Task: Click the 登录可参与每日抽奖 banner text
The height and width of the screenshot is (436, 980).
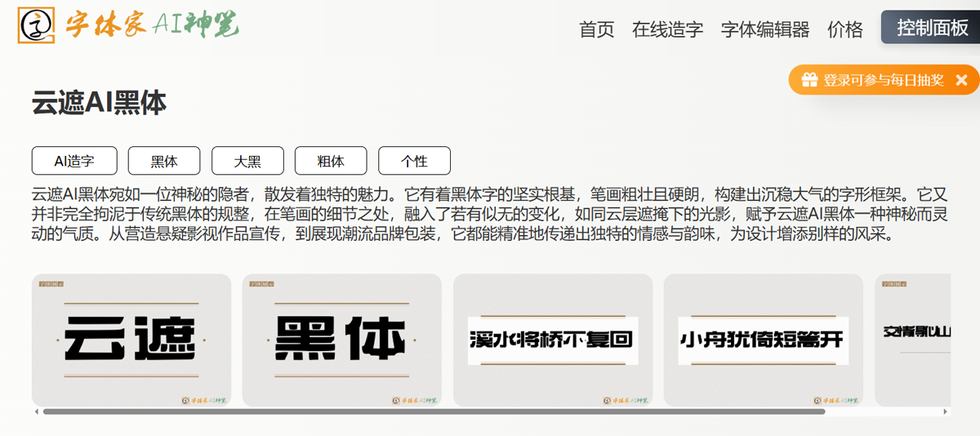Action: (x=883, y=80)
